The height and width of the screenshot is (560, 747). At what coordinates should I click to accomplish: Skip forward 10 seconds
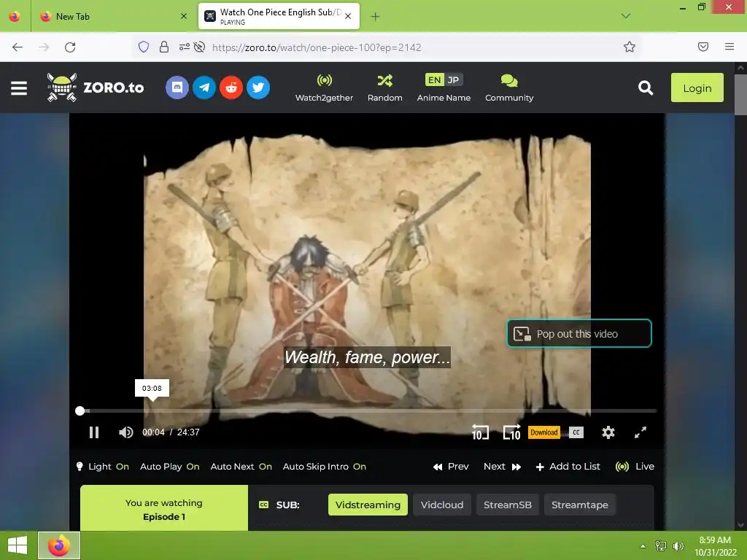511,432
